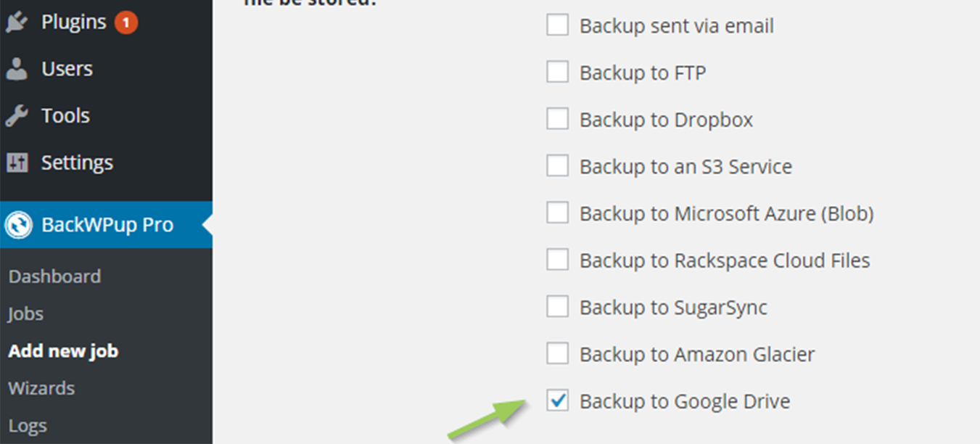The height and width of the screenshot is (444, 980).
Task: Open the Plugins menu
Action: (70, 21)
